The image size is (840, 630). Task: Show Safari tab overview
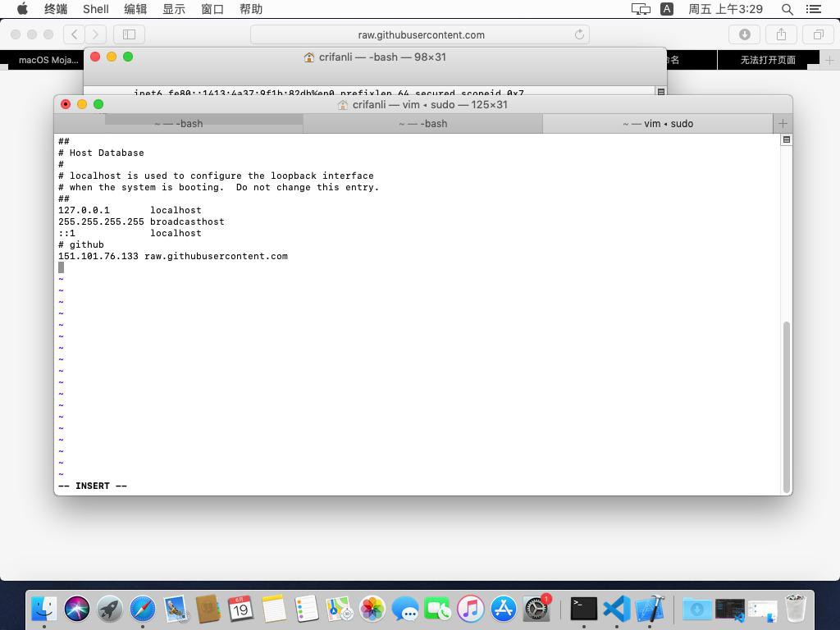pyautogui.click(x=818, y=34)
